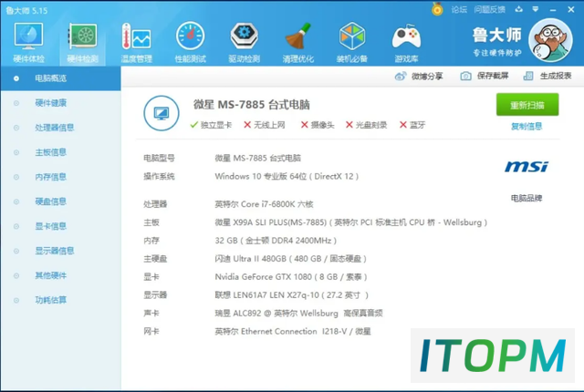The height and width of the screenshot is (392, 584).
Task: Click the gold medal icon in title bar
Action: point(437,9)
